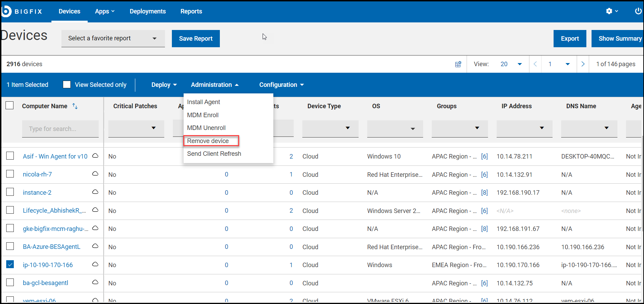This screenshot has height=304, width=644.
Task: Open the column configuration icon
Action: click(x=458, y=64)
